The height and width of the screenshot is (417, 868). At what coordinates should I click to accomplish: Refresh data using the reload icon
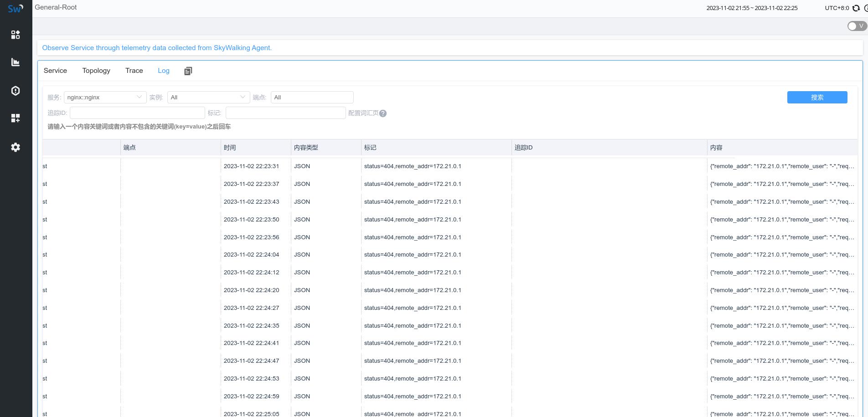coord(857,8)
